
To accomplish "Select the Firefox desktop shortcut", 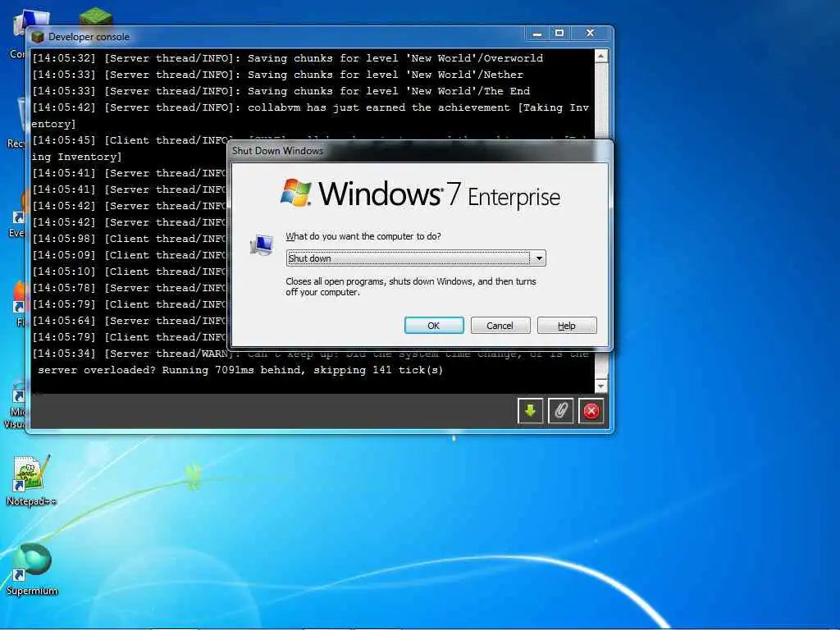I will click(x=20, y=304).
